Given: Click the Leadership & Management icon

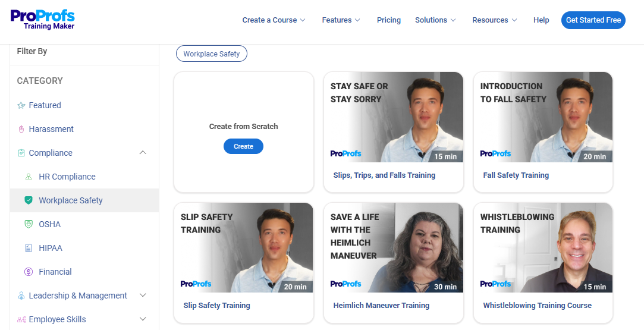Looking at the screenshot, I should [21, 296].
